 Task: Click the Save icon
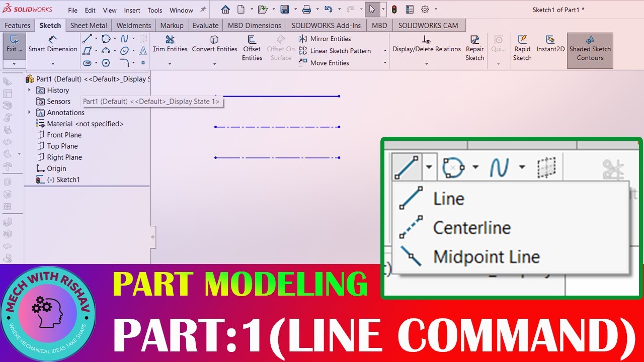point(285,9)
